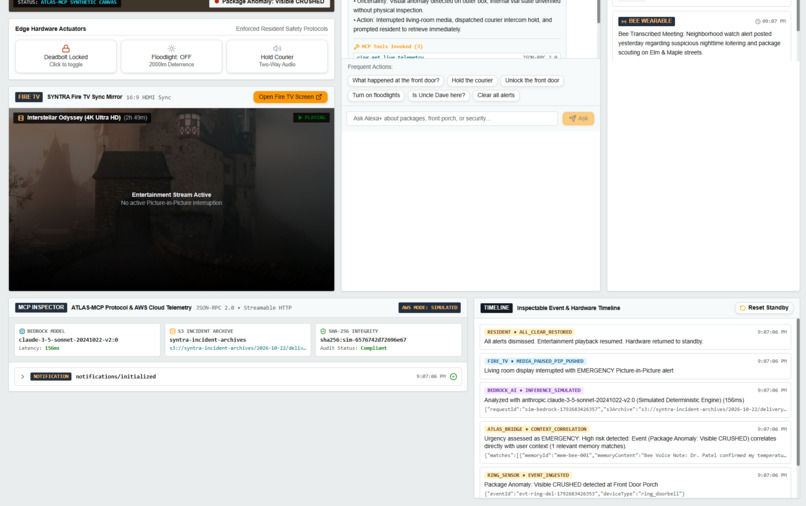Image resolution: width=806 pixels, height=506 pixels.
Task: Open the s3://syntra-incident-archives link
Action: pos(237,348)
